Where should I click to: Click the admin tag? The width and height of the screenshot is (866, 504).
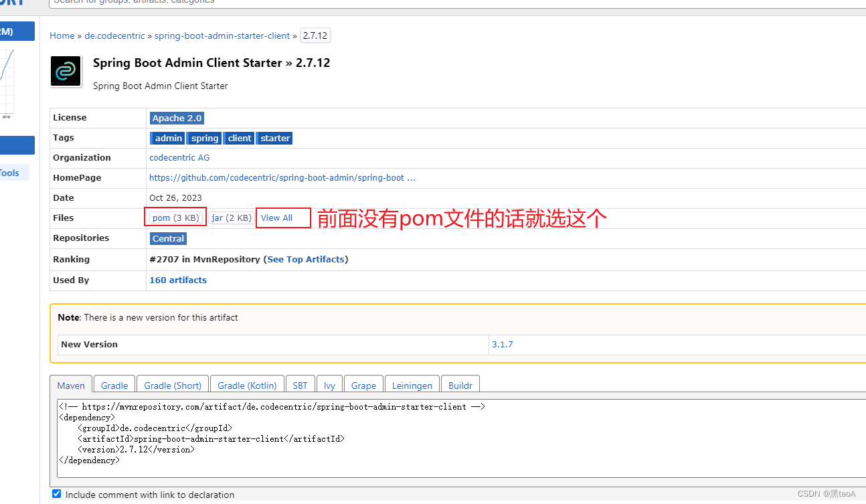pyautogui.click(x=168, y=138)
